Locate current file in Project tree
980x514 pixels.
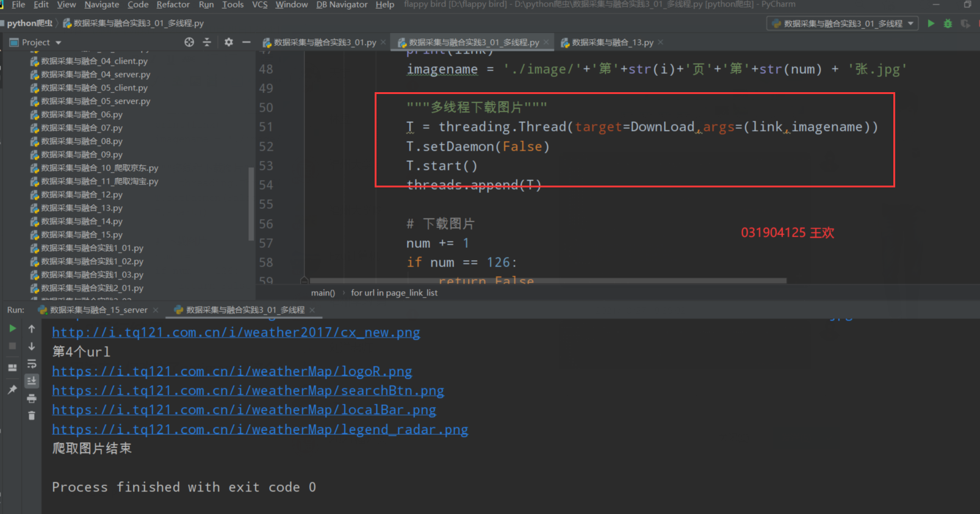[x=189, y=42]
